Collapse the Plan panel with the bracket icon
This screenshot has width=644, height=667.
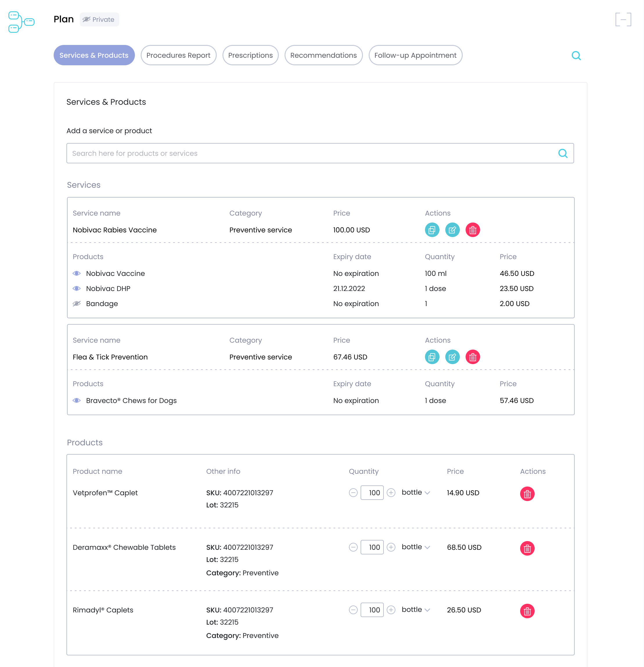[x=623, y=19]
